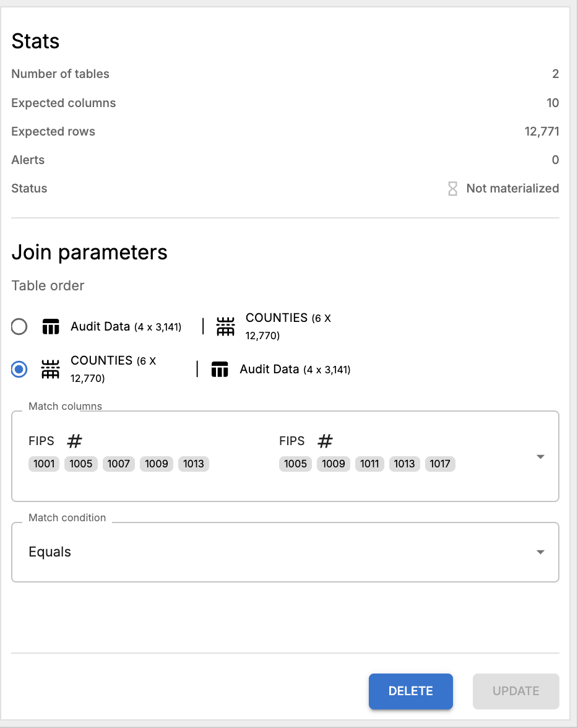Click the 1011 sample value chip
Screen dimensions: 578x728
pos(369,464)
